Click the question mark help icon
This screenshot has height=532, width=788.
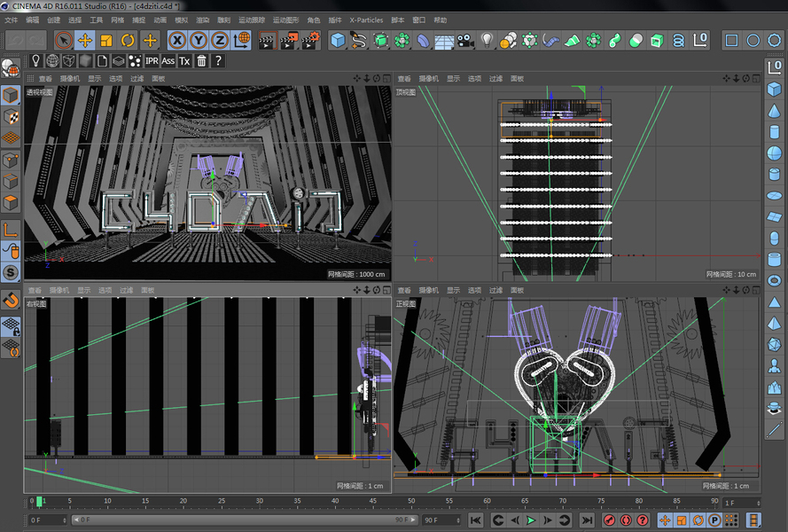(x=218, y=61)
